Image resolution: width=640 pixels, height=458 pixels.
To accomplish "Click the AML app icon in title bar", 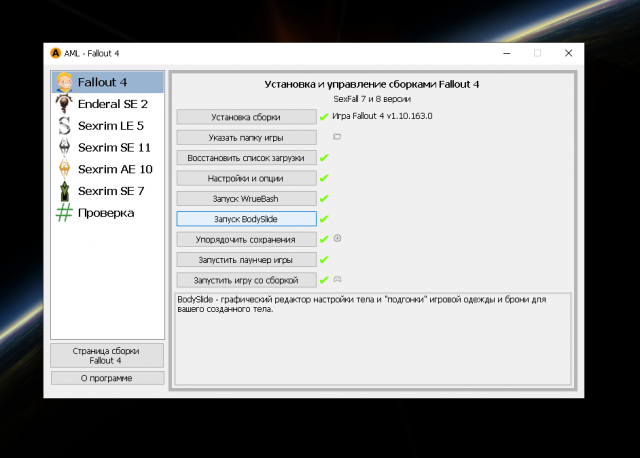I will 56,53.
